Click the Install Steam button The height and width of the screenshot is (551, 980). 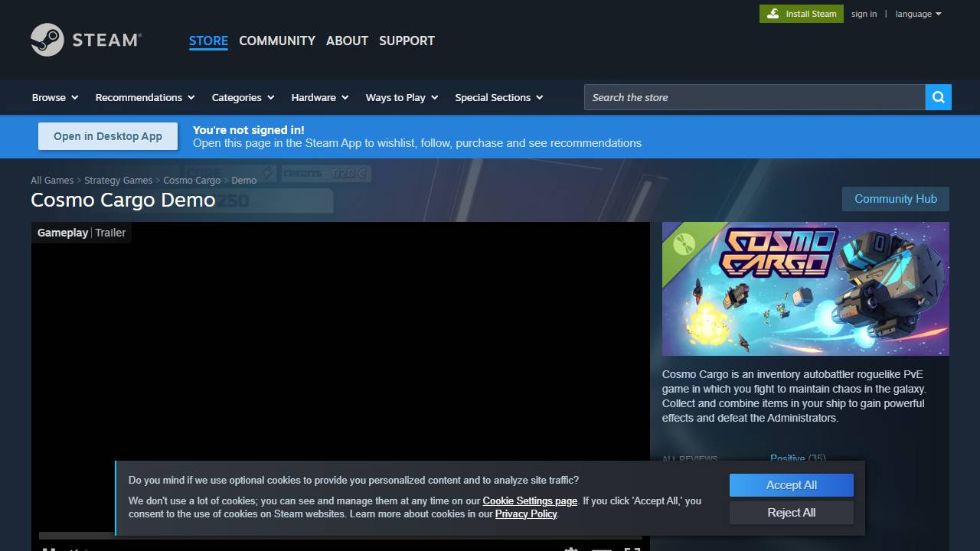(802, 14)
